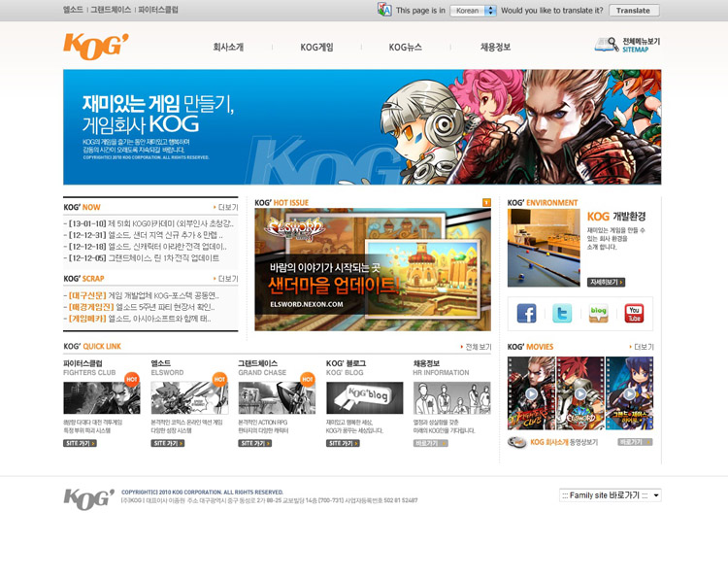The width and height of the screenshot is (728, 578).
Task: Click 더보기 next to KOG NOW
Action: coord(226,207)
